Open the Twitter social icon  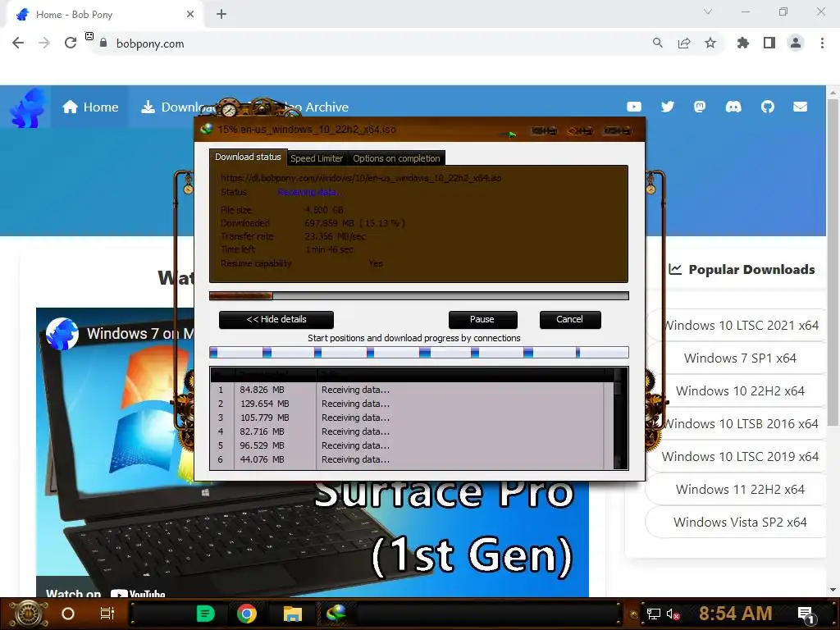point(668,107)
